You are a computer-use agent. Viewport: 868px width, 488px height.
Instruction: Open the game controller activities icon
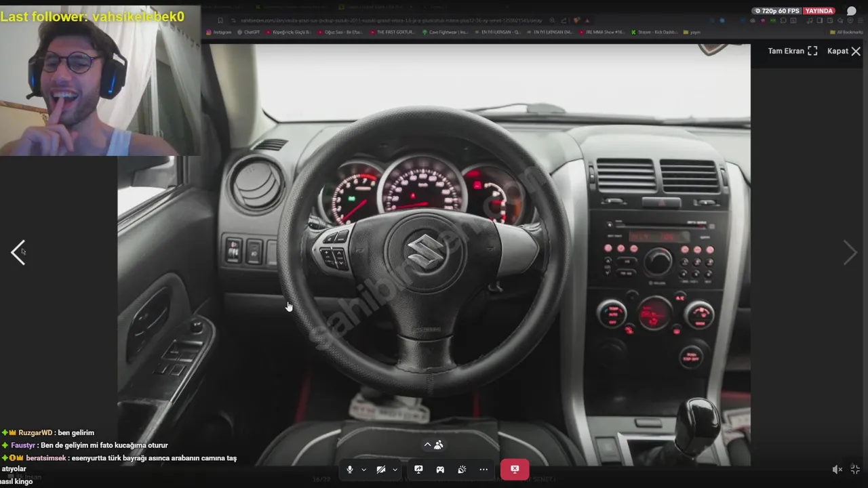(x=440, y=469)
